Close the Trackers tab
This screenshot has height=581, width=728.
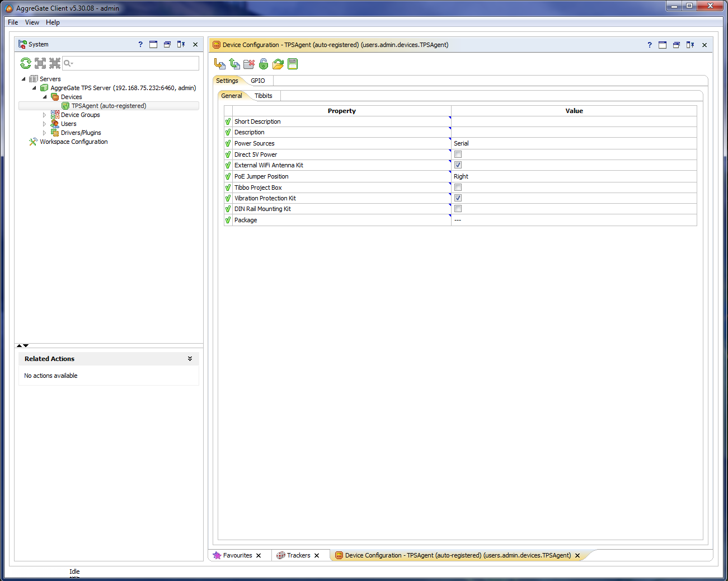[317, 556]
